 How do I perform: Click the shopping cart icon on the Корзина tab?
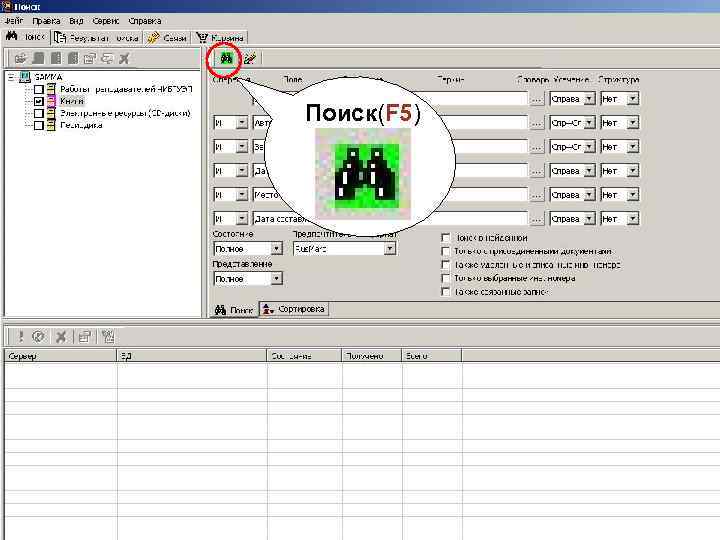coord(202,37)
